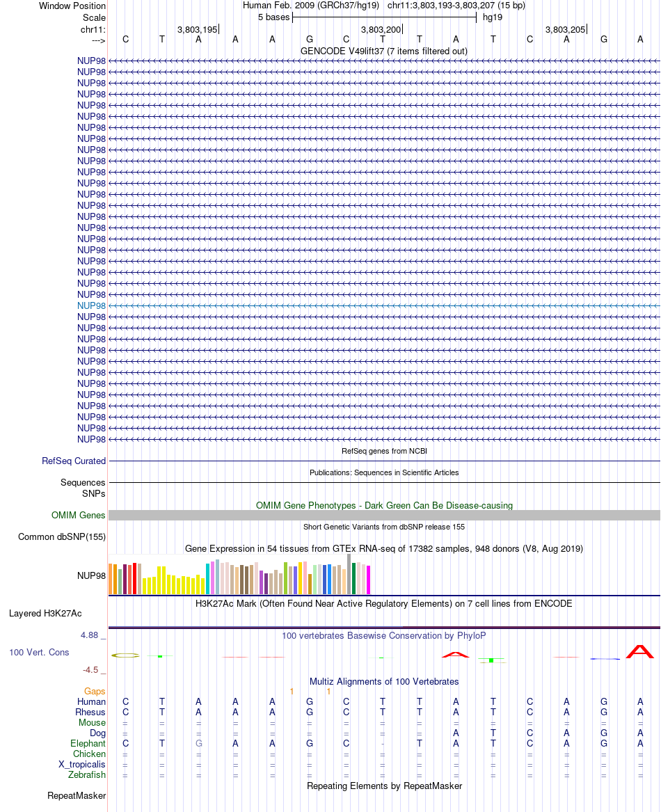
Task: Click gap marker 1 between G and C
Action: pos(328,692)
